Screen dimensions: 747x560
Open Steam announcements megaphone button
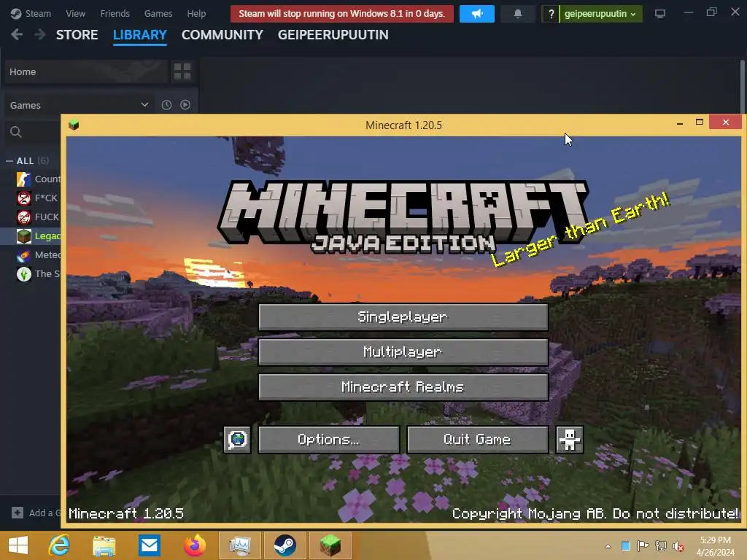pyautogui.click(x=477, y=13)
